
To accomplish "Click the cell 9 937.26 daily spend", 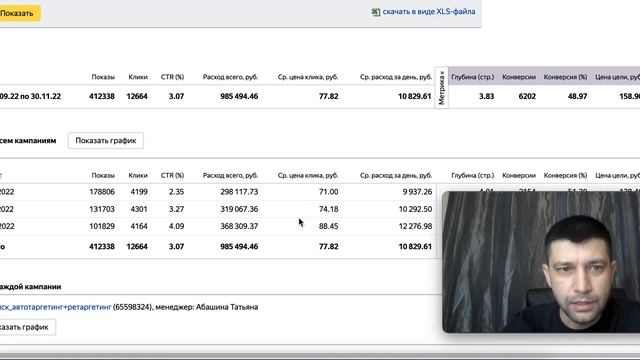I will click(x=417, y=192).
